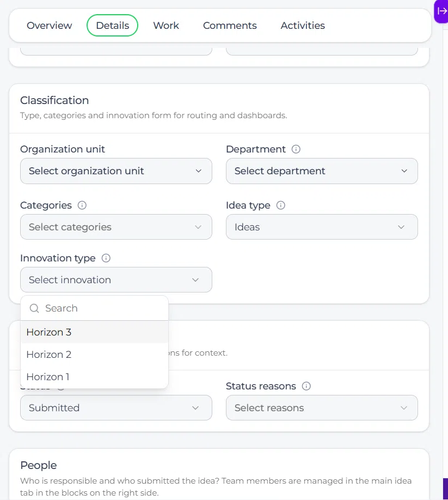Image resolution: width=448 pixels, height=500 pixels.
Task: Switch to the Overview tab
Action: tap(50, 26)
